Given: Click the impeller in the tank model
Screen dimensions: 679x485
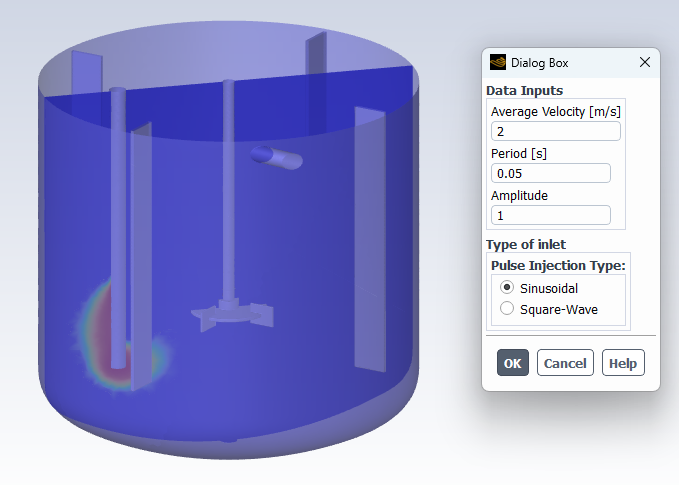Looking at the screenshot, I should click(x=233, y=314).
